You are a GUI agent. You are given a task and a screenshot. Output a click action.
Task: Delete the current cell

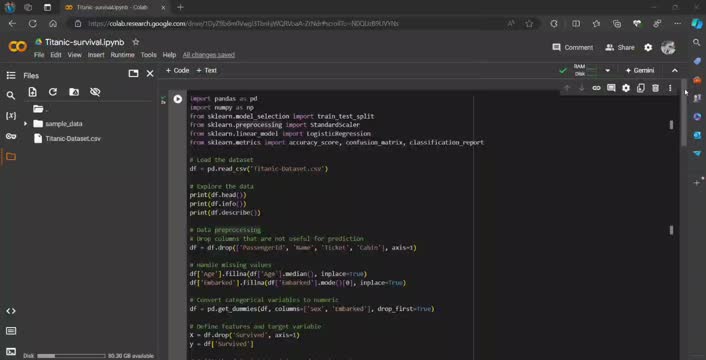tap(656, 88)
